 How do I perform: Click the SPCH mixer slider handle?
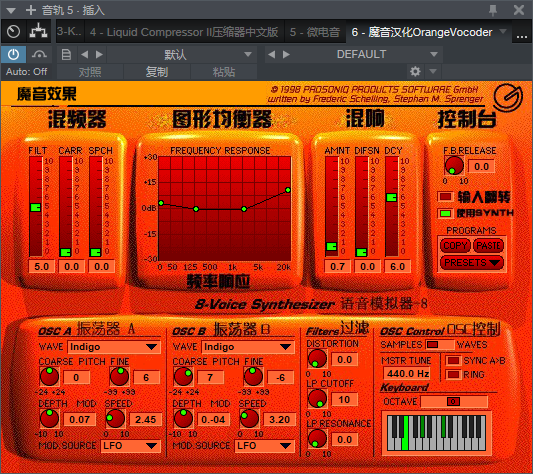[x=95, y=252]
